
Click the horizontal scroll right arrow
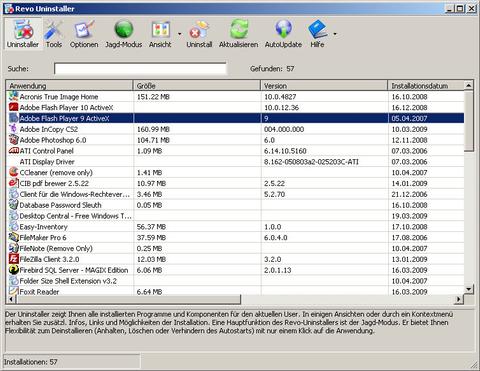coord(459,299)
